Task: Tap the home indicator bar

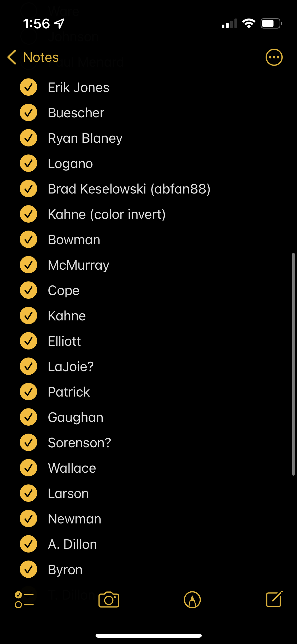Action: click(149, 636)
